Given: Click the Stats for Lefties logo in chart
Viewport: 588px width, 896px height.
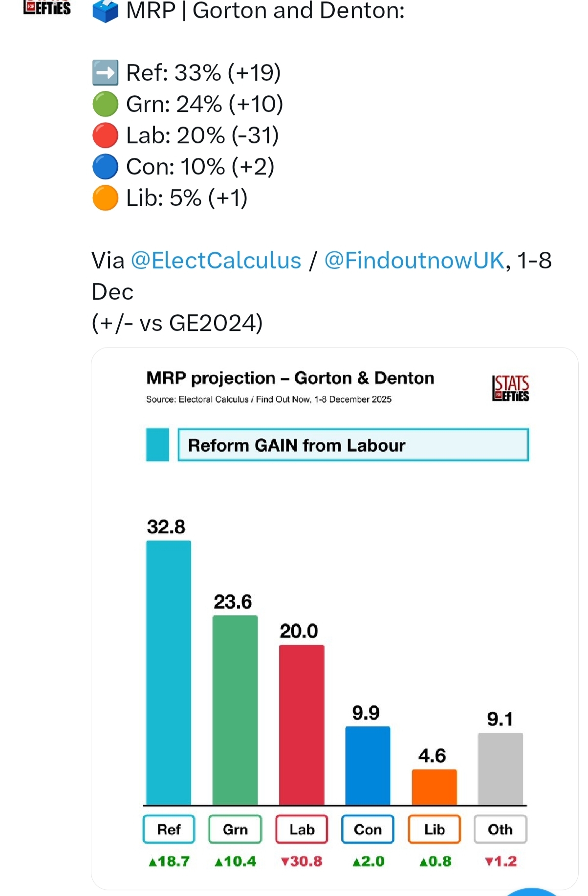Looking at the screenshot, I should (x=510, y=388).
